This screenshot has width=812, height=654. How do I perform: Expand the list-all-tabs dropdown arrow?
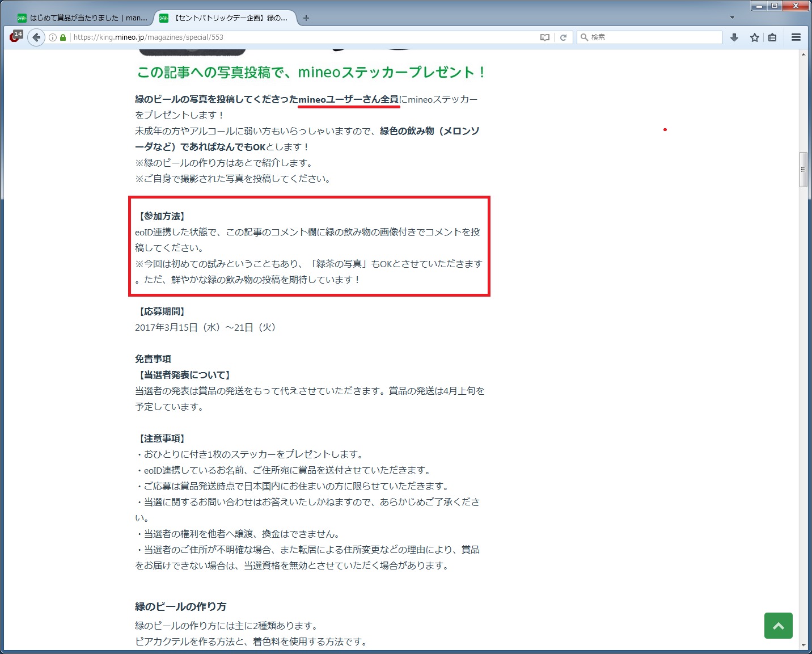[732, 18]
